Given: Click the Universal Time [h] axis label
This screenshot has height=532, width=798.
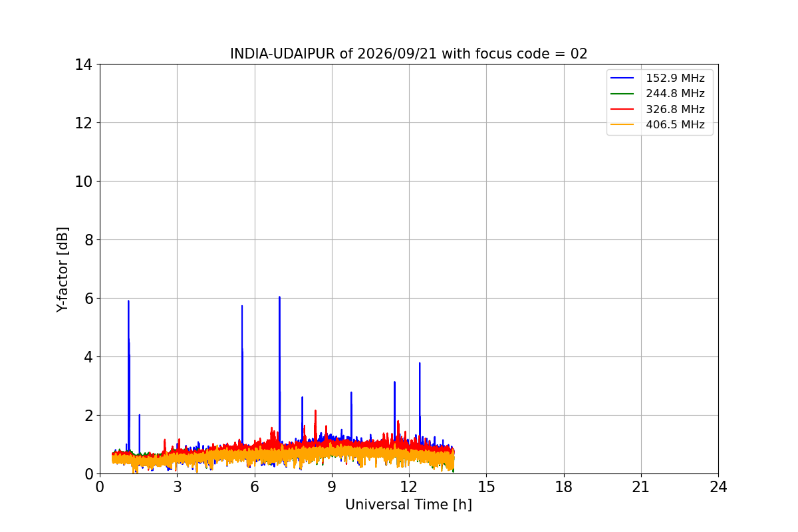Looking at the screenshot, I should (408, 505).
